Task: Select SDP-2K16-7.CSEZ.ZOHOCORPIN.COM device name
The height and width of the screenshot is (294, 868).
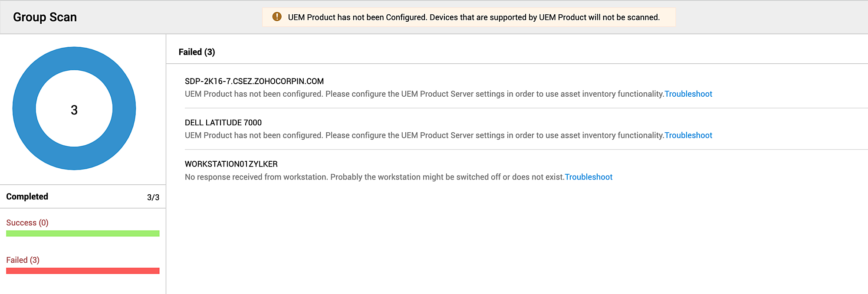Action: [254, 81]
